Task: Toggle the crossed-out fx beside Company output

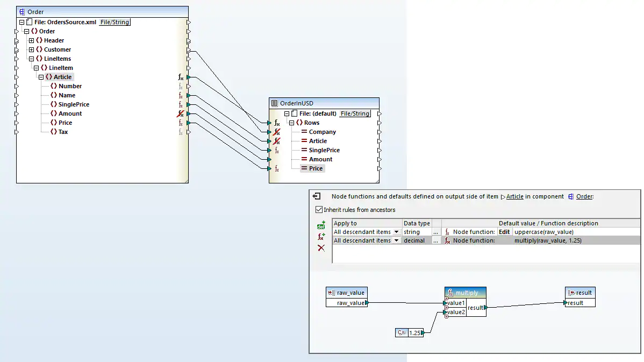Action: [276, 132]
